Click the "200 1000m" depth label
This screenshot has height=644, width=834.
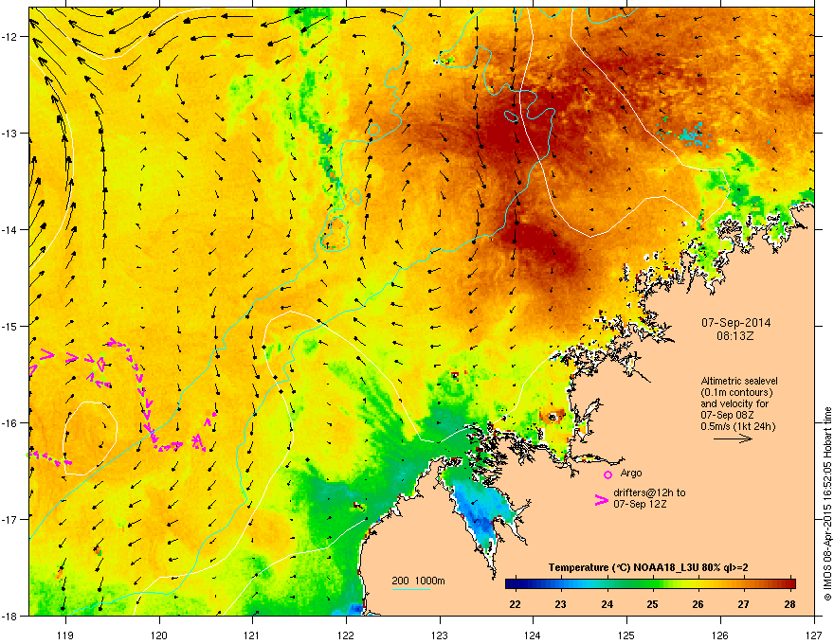pos(418,581)
